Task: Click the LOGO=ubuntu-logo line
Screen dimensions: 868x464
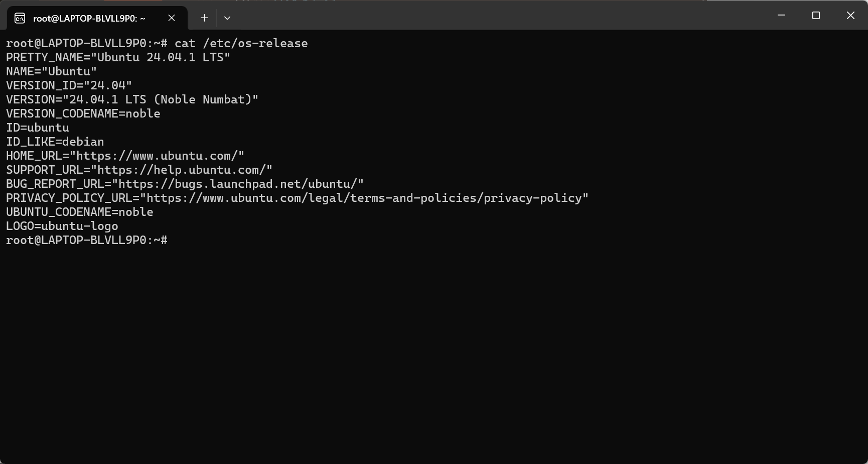Action: coord(62,226)
